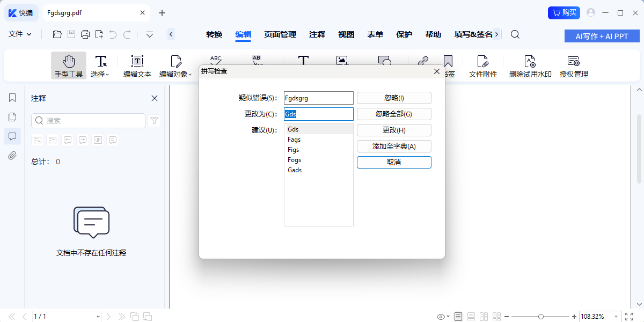Open the 文件附件 attachment tool
This screenshot has height=322, width=644.
482,65
